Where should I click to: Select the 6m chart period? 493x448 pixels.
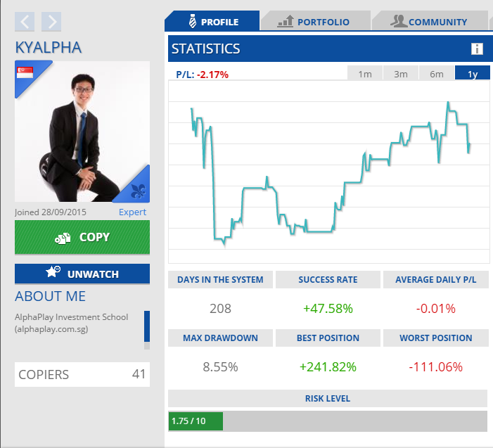(437, 74)
